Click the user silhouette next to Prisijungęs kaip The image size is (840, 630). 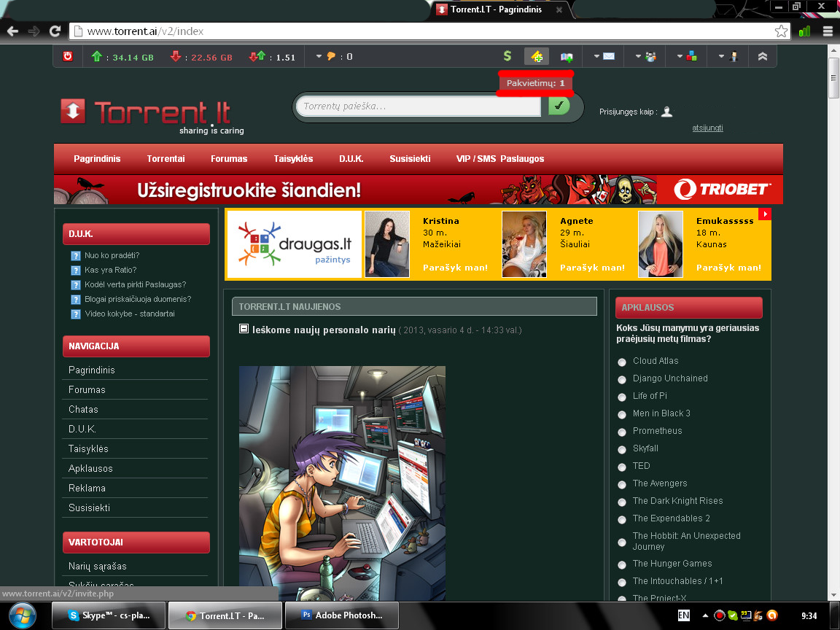click(x=666, y=112)
